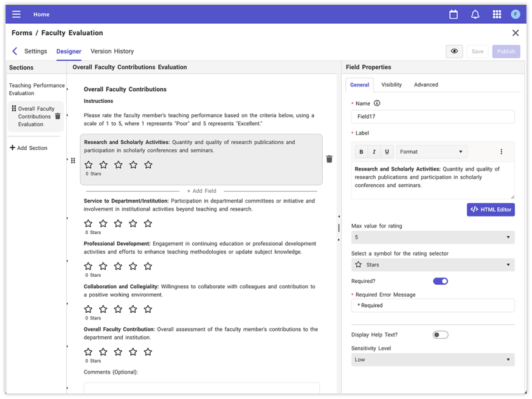This screenshot has height=399, width=532.
Task: Apply underline formatting to the label text
Action: click(x=387, y=151)
